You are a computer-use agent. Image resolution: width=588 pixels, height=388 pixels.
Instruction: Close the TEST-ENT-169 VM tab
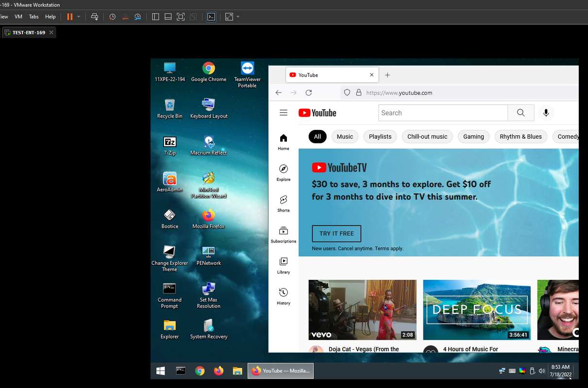tap(51, 32)
